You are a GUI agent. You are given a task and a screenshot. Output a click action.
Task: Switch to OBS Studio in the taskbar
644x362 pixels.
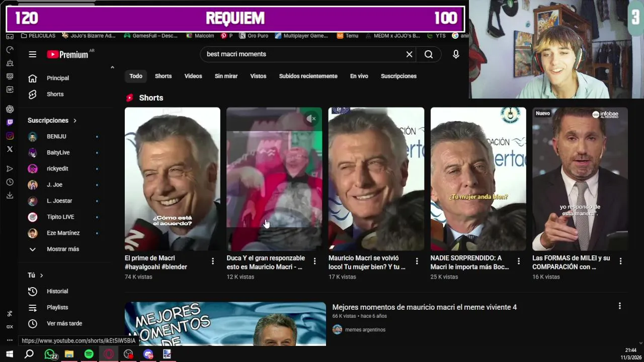pyautogui.click(x=128, y=354)
